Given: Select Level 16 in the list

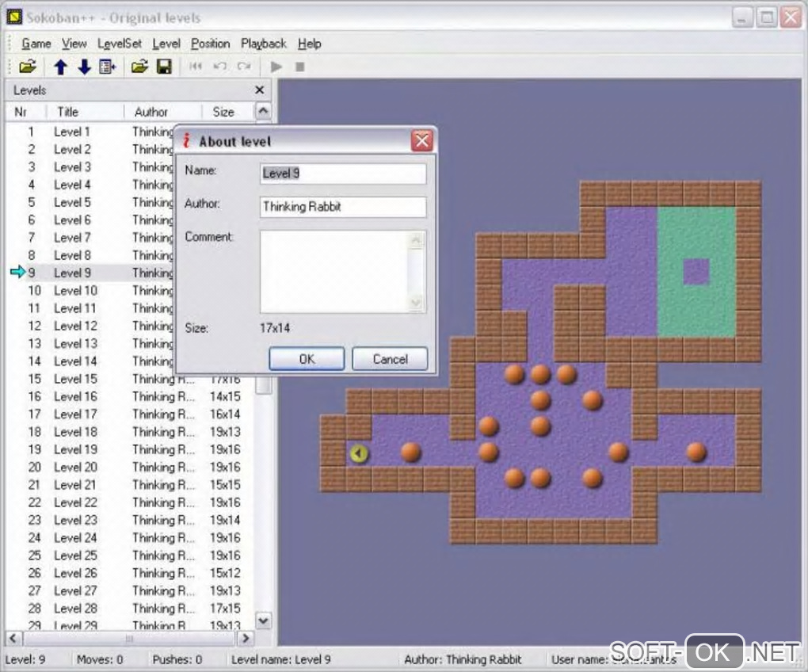Looking at the screenshot, I should (75, 396).
